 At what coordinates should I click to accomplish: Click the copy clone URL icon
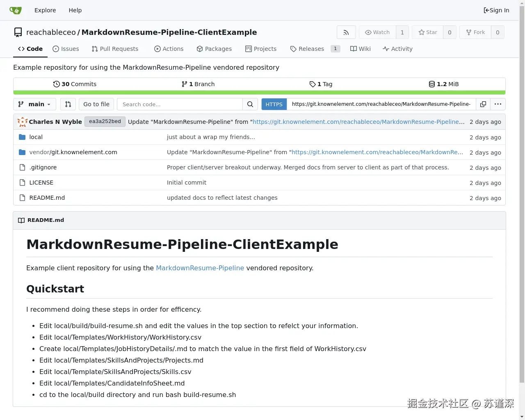[x=483, y=104]
